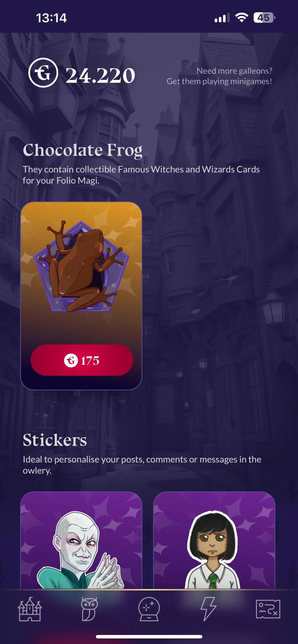
Task: Tap the 24.220 galleon balance
Action: tap(100, 75)
